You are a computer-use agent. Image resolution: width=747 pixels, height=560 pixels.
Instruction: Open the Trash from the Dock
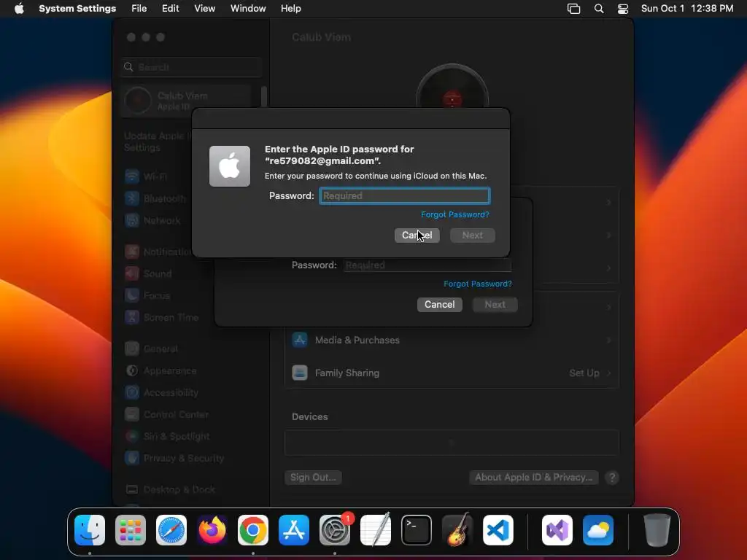(x=657, y=530)
